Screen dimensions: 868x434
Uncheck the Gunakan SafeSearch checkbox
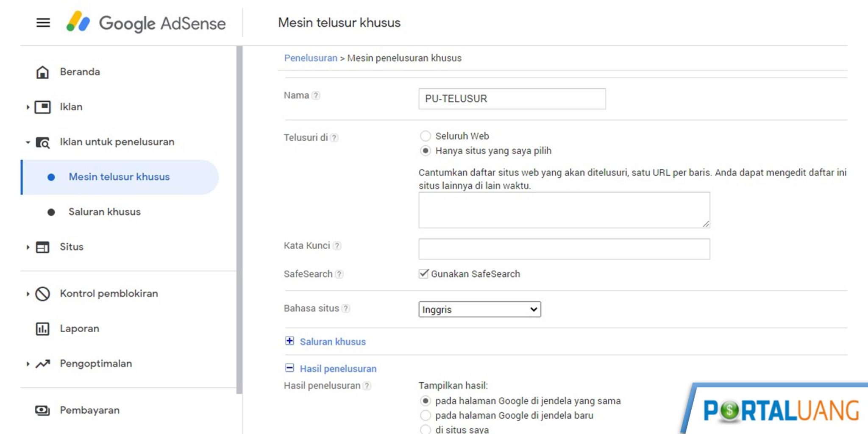pos(423,274)
